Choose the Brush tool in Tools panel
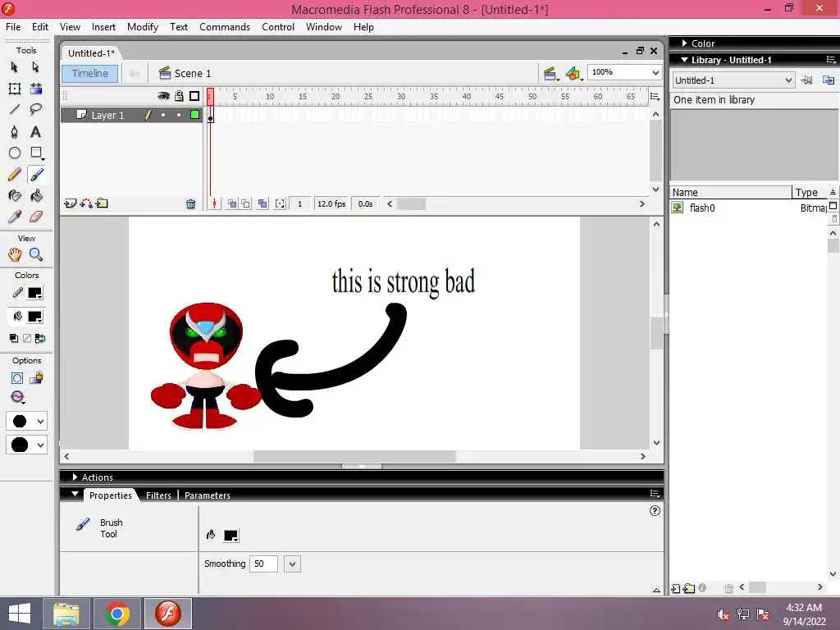 36,175
